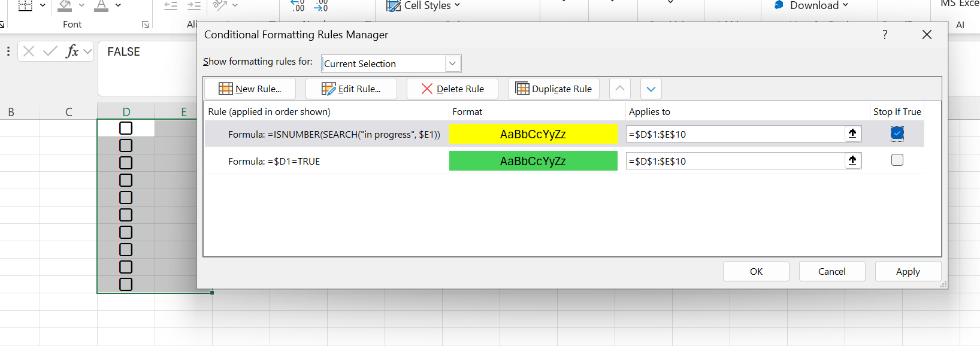
Task: Tick the checkbox in cell D10
Action: pyautogui.click(x=126, y=284)
